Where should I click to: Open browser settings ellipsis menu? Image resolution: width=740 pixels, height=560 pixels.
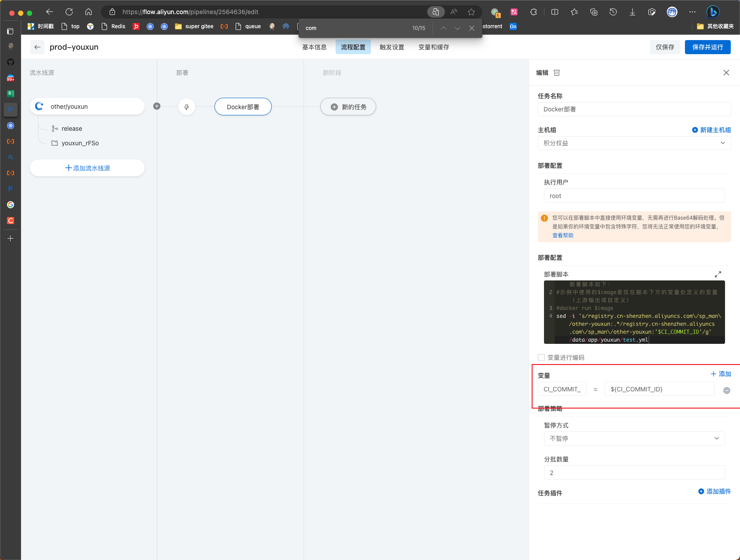pyautogui.click(x=692, y=12)
